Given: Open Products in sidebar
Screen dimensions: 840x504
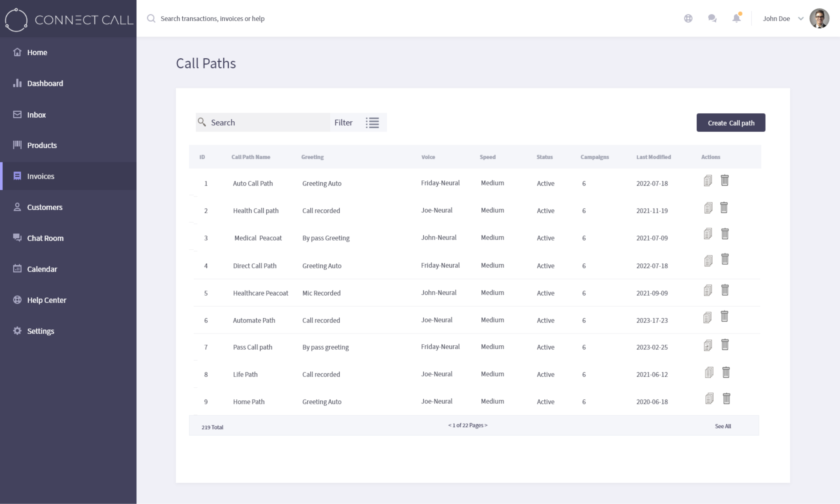Looking at the screenshot, I should pos(68,145).
